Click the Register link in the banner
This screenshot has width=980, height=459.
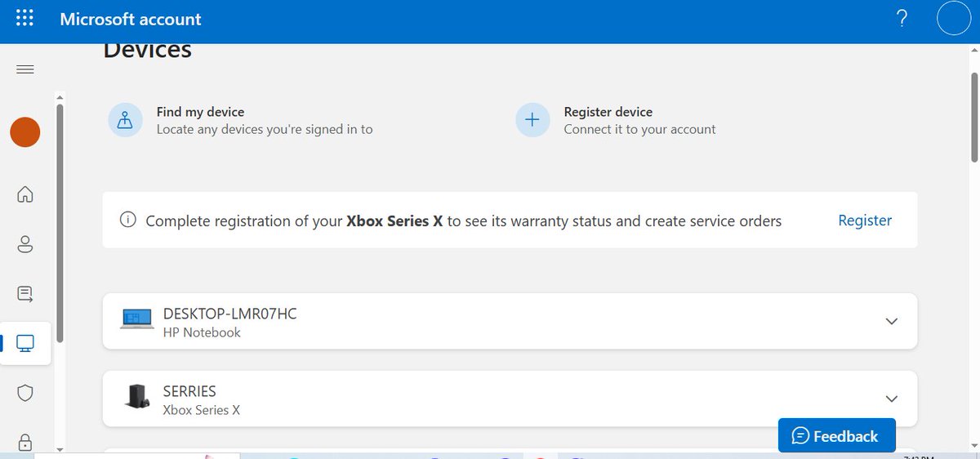click(x=865, y=221)
